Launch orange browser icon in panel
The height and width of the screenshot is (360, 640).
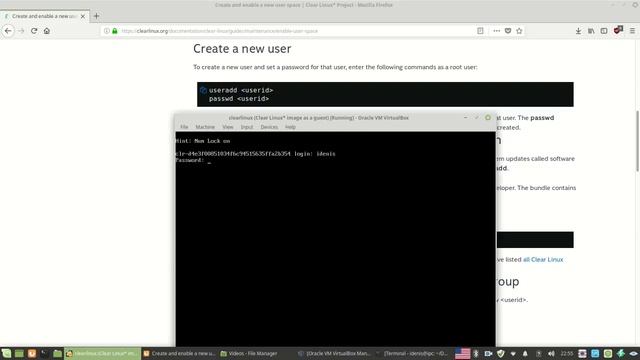(x=32, y=353)
